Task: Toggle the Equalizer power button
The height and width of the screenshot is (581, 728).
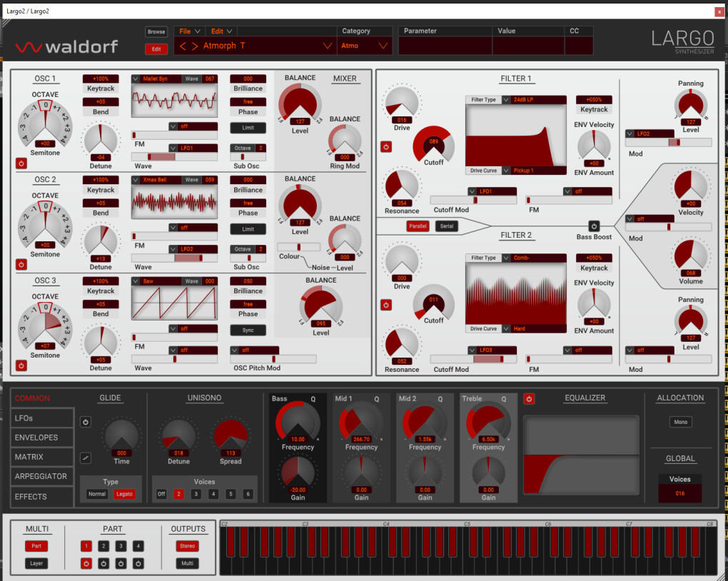Action: [529, 398]
